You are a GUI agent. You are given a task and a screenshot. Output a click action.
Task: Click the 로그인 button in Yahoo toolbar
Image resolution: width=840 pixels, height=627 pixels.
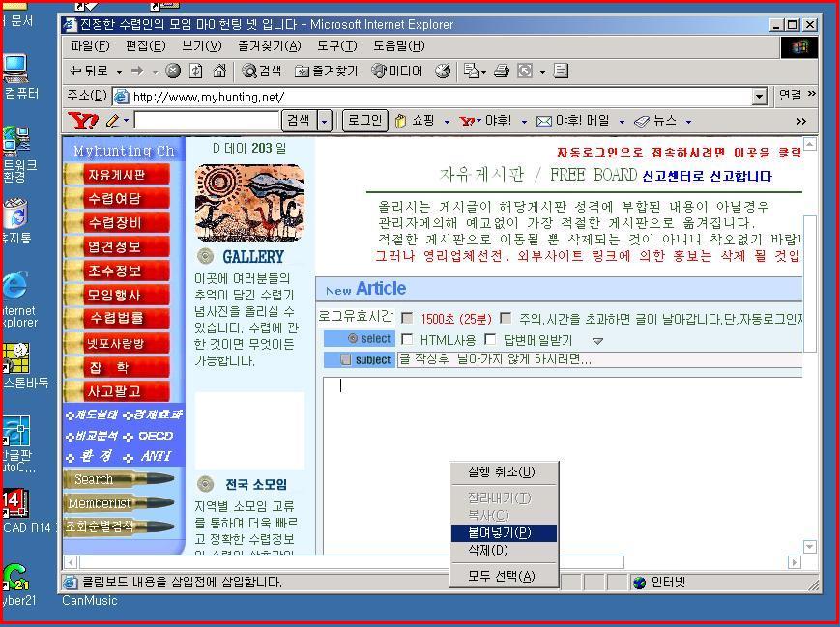point(364,121)
